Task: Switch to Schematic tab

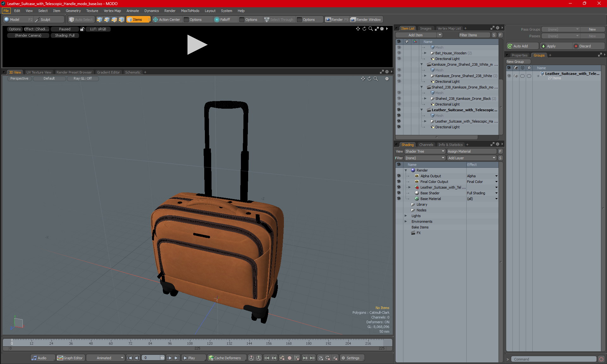Action: click(133, 72)
